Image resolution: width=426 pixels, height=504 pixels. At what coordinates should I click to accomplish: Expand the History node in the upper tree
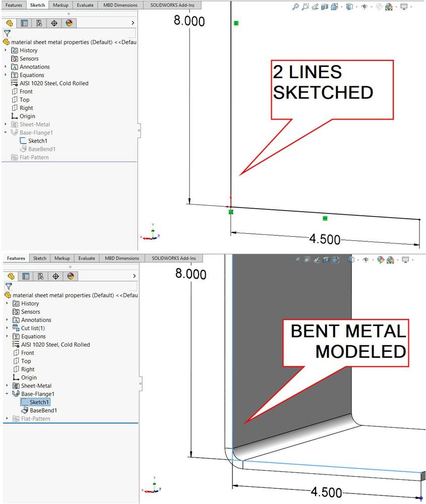point(6,50)
